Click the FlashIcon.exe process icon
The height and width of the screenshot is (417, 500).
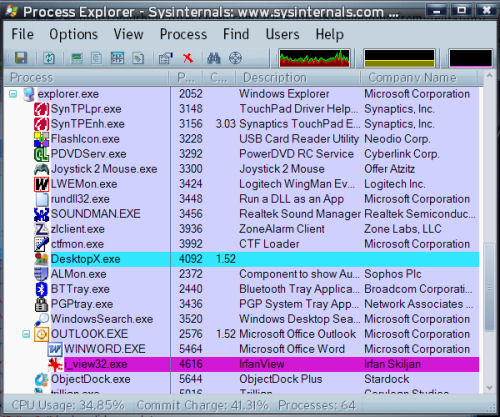tap(41, 139)
